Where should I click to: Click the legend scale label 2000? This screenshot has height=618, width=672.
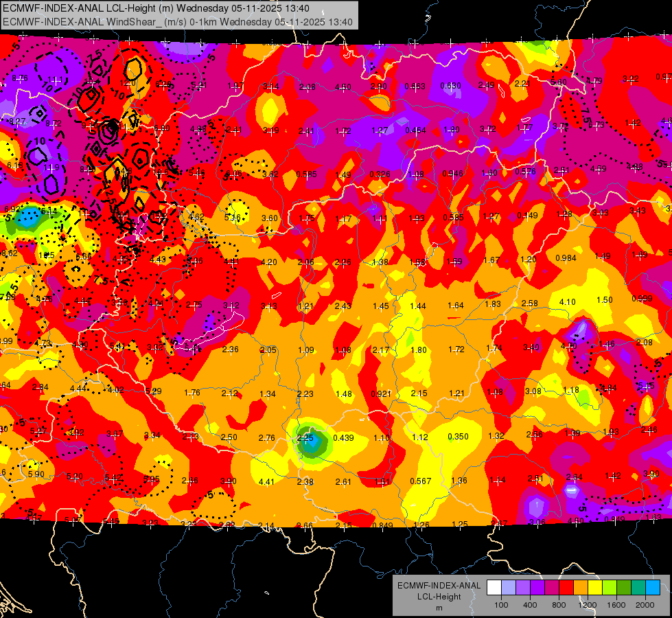[645, 605]
